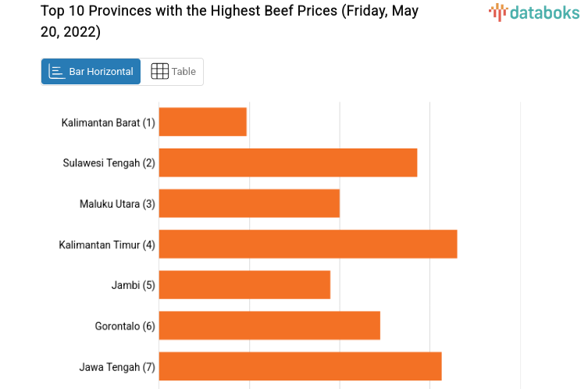
Task: Select the Sulawesi Tengah orange bar
Action: pos(288,162)
